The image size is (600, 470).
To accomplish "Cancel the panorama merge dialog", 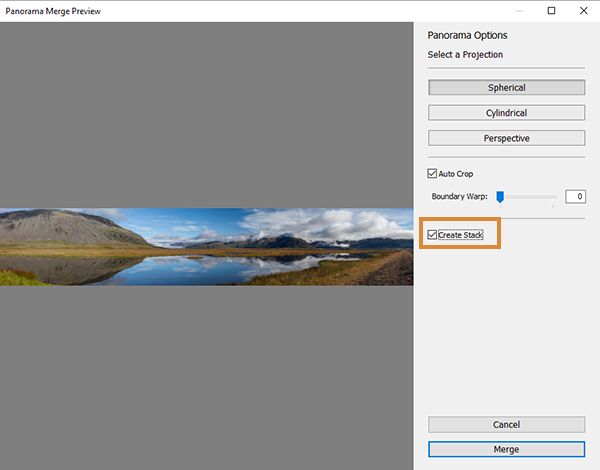I will click(x=506, y=424).
